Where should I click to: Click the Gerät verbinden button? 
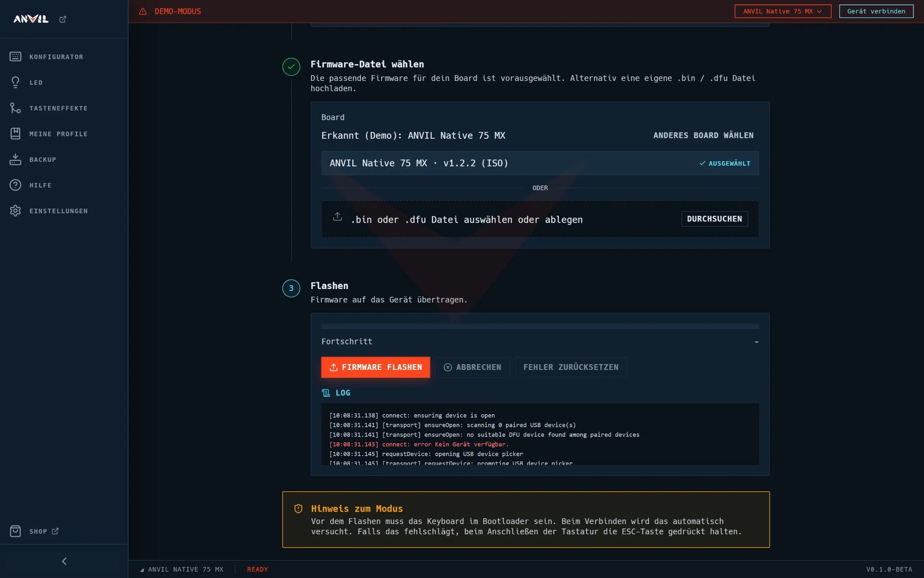pos(876,11)
